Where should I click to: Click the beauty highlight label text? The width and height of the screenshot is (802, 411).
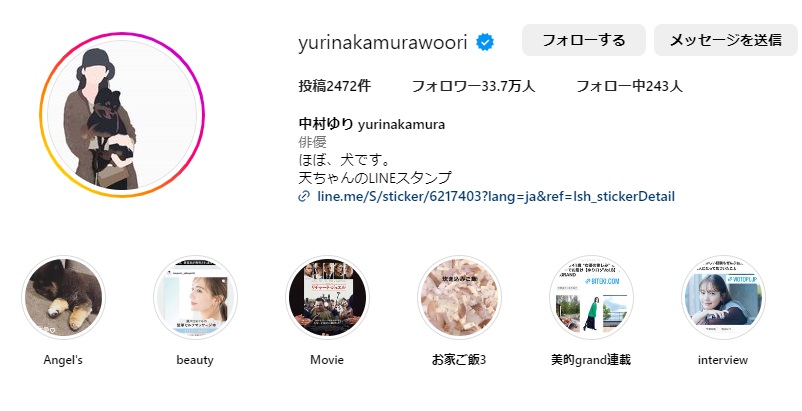195,360
